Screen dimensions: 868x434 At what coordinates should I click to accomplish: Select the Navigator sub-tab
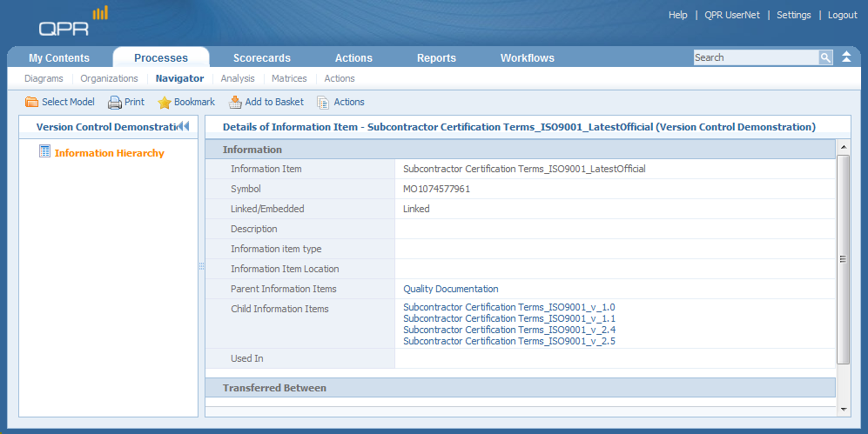tap(179, 78)
